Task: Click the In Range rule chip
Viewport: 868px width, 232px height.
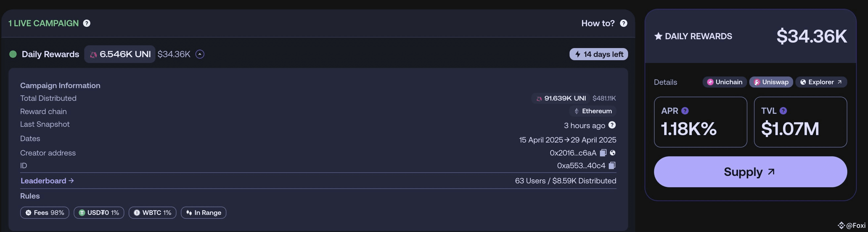Action: 203,213
